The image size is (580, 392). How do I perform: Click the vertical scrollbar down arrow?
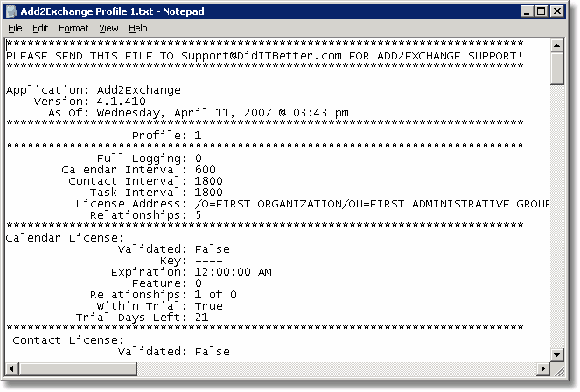[556, 355]
